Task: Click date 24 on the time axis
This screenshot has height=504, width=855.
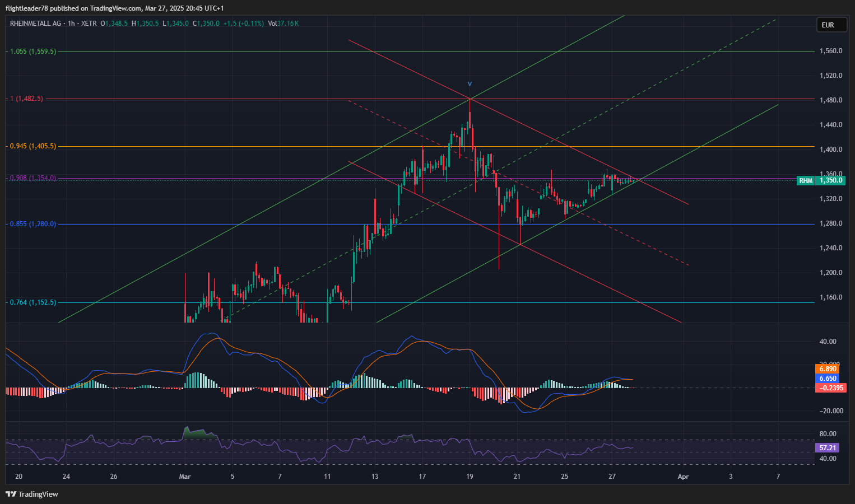Action: point(66,477)
